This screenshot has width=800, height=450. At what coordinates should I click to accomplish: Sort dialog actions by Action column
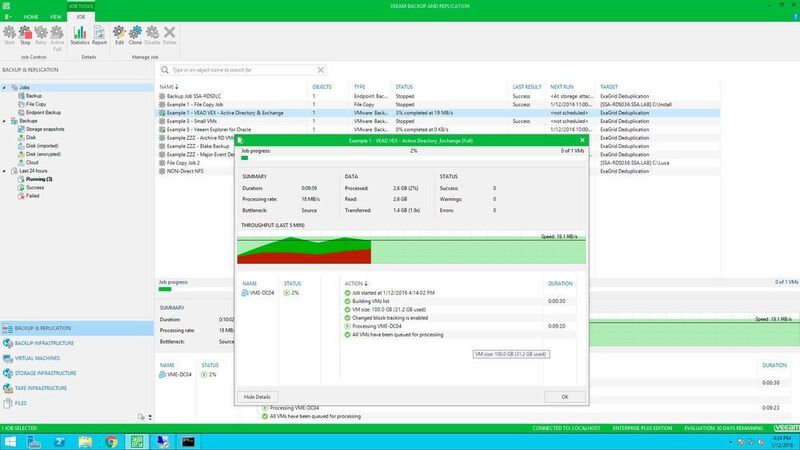point(356,283)
